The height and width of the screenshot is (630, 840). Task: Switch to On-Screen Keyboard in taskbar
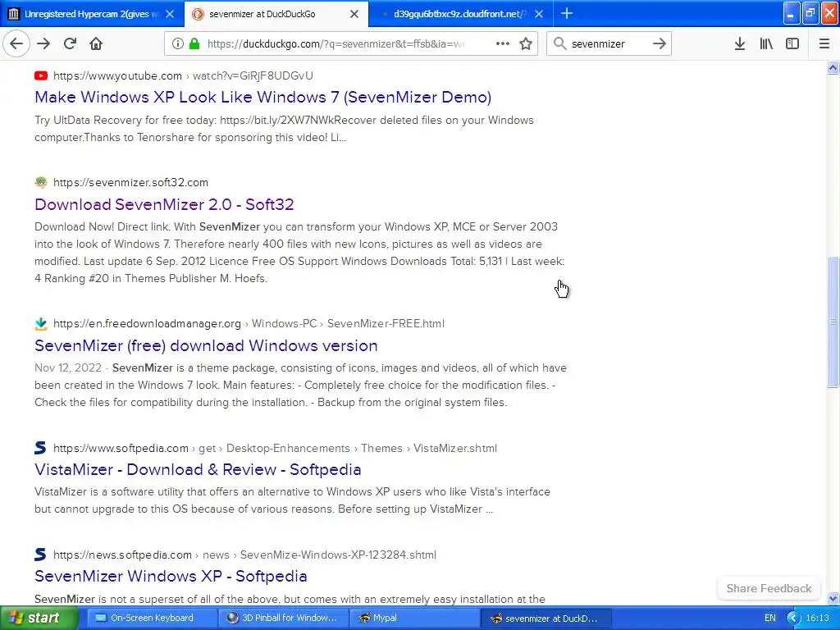(152, 618)
